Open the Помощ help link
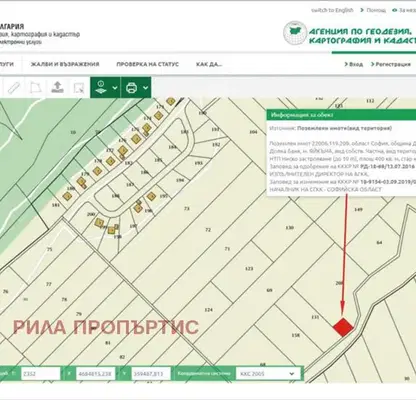Image resolution: width=416 pixels, height=400 pixels. coord(373,10)
